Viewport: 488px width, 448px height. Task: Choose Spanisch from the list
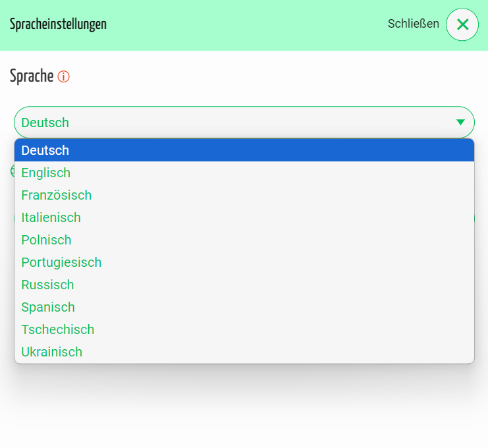coord(48,307)
